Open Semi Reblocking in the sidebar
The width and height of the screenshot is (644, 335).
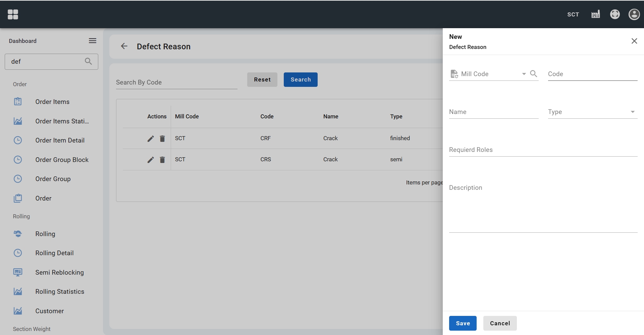(59, 272)
